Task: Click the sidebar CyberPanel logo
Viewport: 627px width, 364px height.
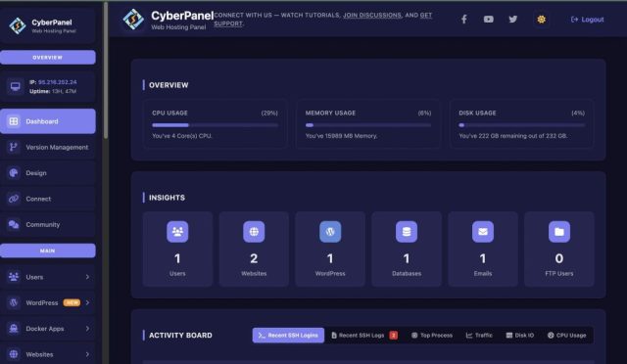Action: (x=18, y=25)
